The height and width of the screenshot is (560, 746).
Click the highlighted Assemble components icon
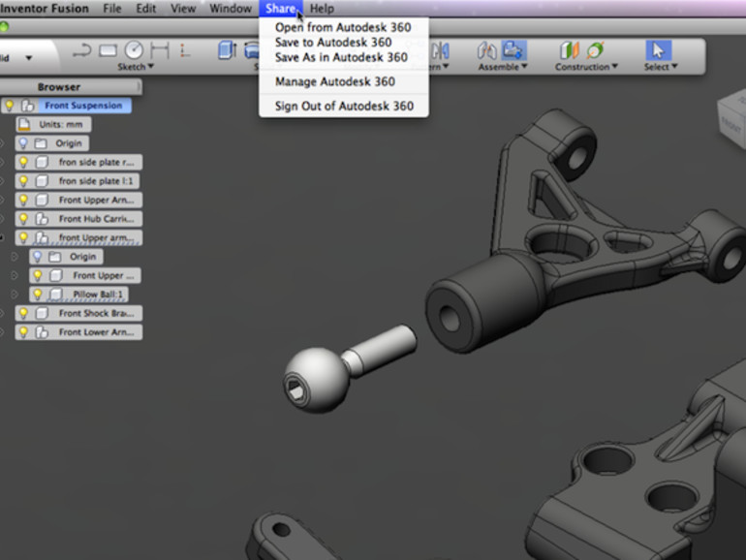click(513, 50)
